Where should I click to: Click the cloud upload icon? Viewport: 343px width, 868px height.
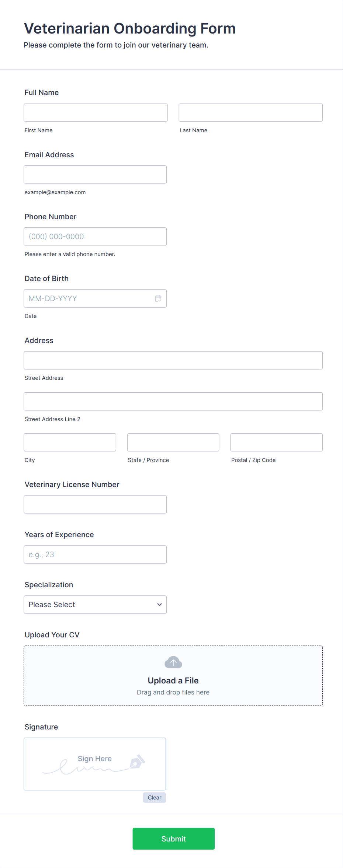click(x=173, y=662)
